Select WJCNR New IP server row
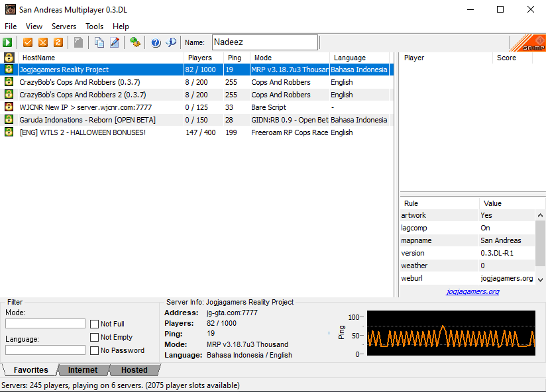This screenshot has height=392, width=546. pyautogui.click(x=197, y=107)
